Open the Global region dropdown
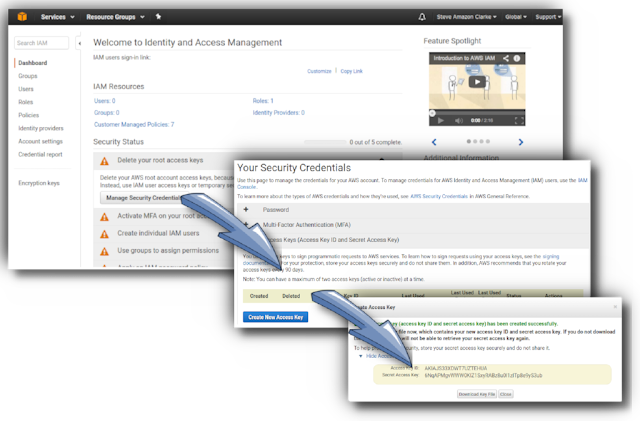The image size is (640, 421). point(516,17)
